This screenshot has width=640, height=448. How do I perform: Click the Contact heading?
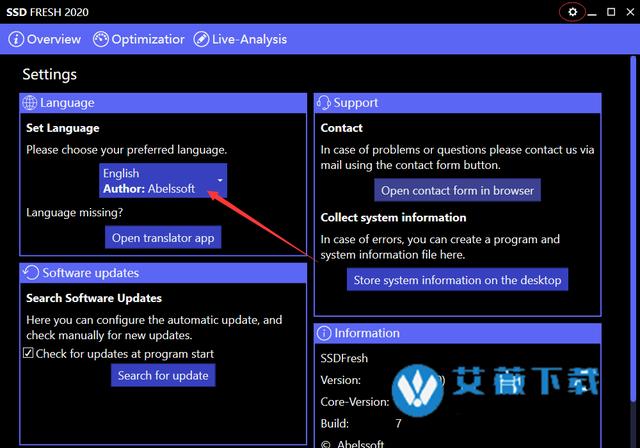tap(341, 128)
